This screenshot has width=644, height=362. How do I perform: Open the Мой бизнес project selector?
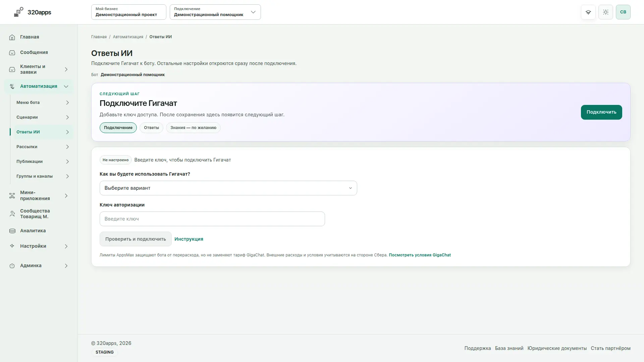coord(128,12)
